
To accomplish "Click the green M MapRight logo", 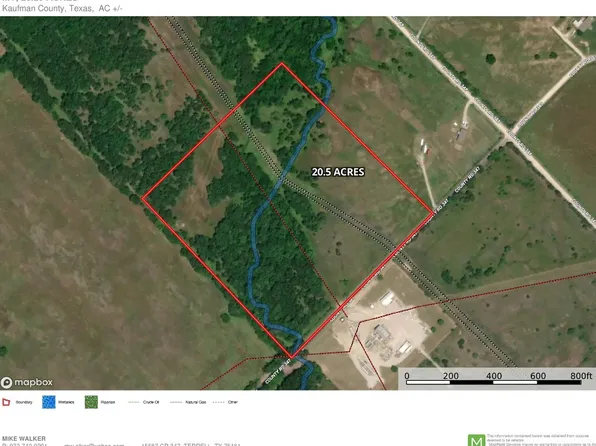I will click(476, 440).
